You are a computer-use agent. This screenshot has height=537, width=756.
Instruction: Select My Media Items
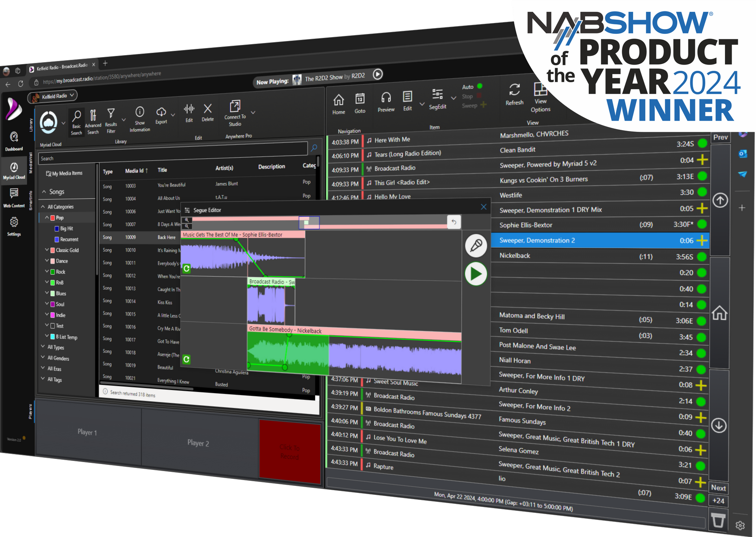tap(64, 173)
